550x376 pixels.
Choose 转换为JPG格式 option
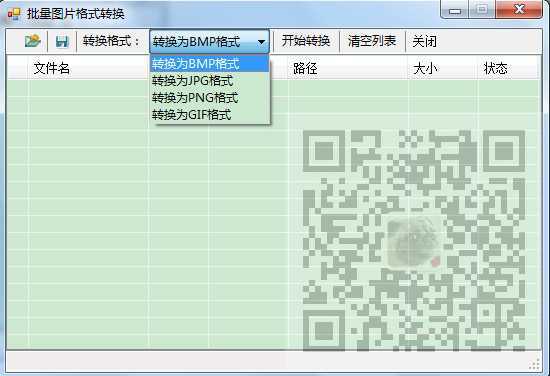coord(210,81)
